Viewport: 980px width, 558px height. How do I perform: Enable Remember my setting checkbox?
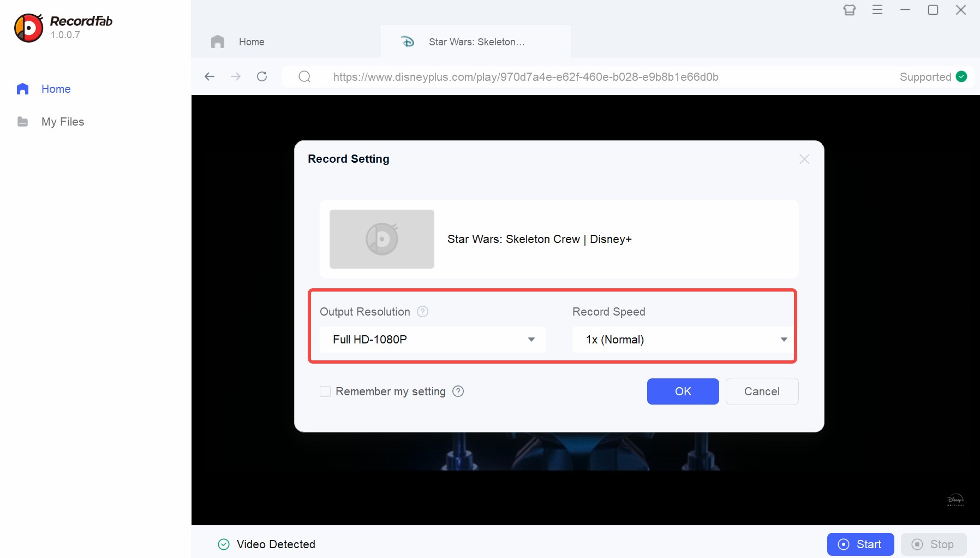click(325, 391)
